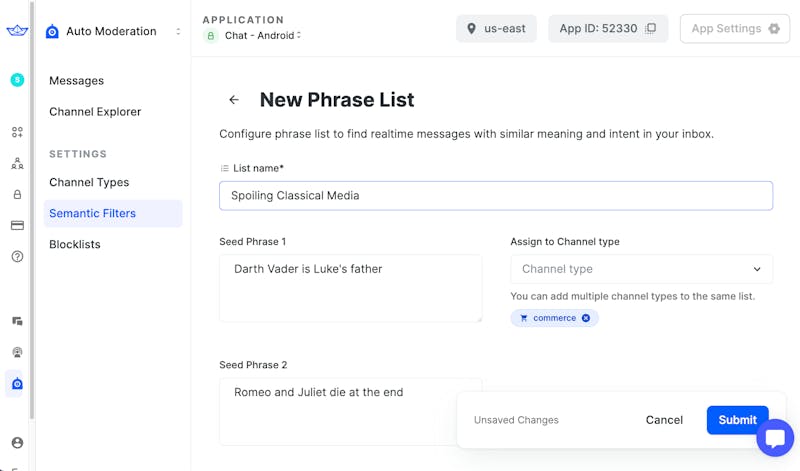
Task: Open the chat messages icon in left rail
Action: pyautogui.click(x=17, y=321)
